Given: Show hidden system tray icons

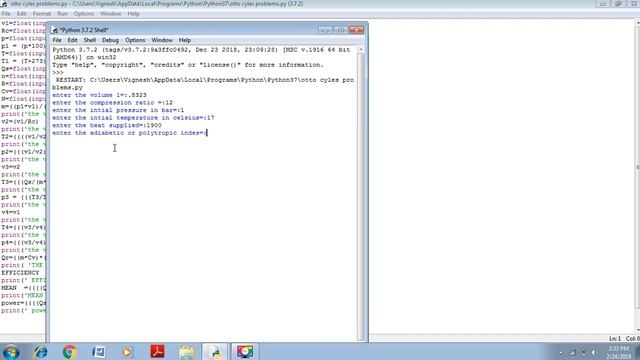Looking at the screenshot, I should click(560, 353).
